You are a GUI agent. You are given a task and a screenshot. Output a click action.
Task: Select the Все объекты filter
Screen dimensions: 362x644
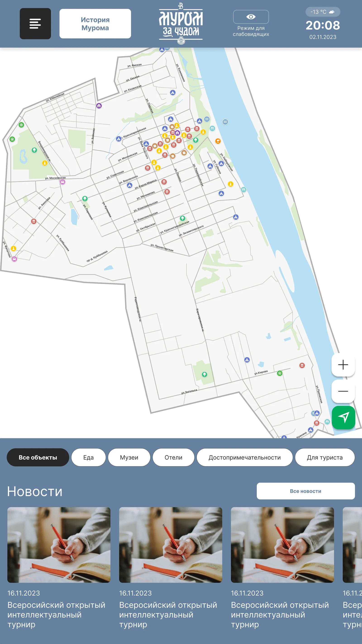click(38, 457)
